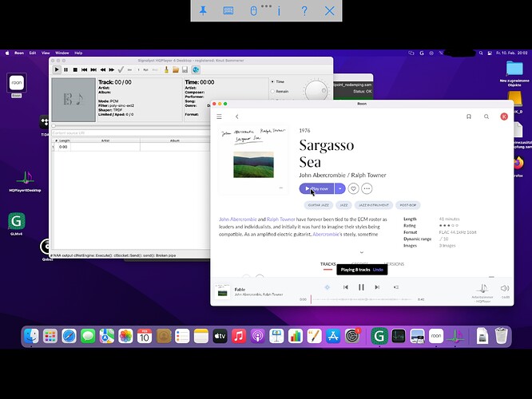Screen dimensions: 532x399
Task: Expand the album description chevron
Action: point(362,252)
